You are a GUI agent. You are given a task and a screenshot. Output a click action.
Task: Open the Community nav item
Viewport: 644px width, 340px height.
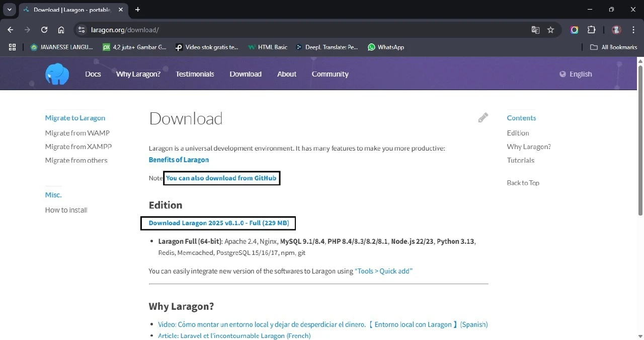[x=330, y=74]
